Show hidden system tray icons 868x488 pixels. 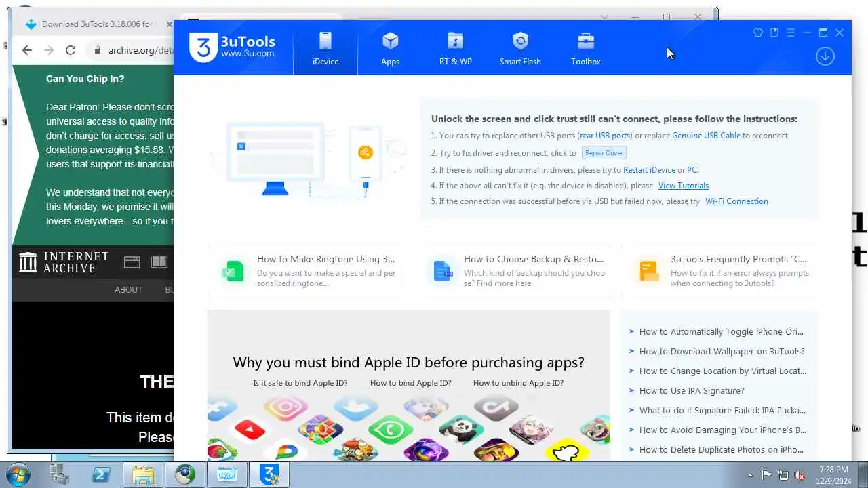750,475
